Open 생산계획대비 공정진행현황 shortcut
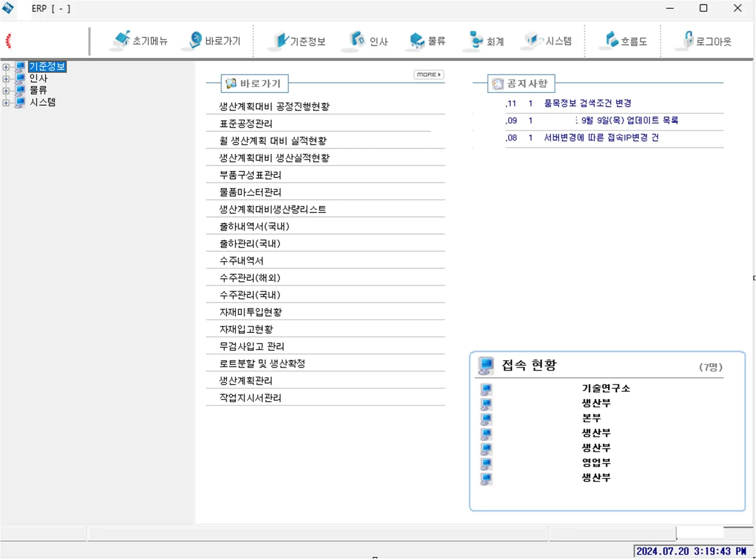 274,106
